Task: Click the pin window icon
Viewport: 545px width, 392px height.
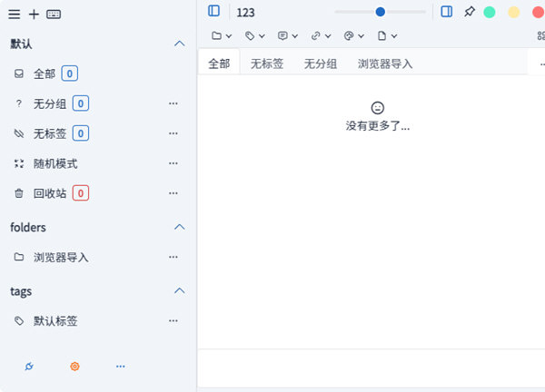Action: 469,12
